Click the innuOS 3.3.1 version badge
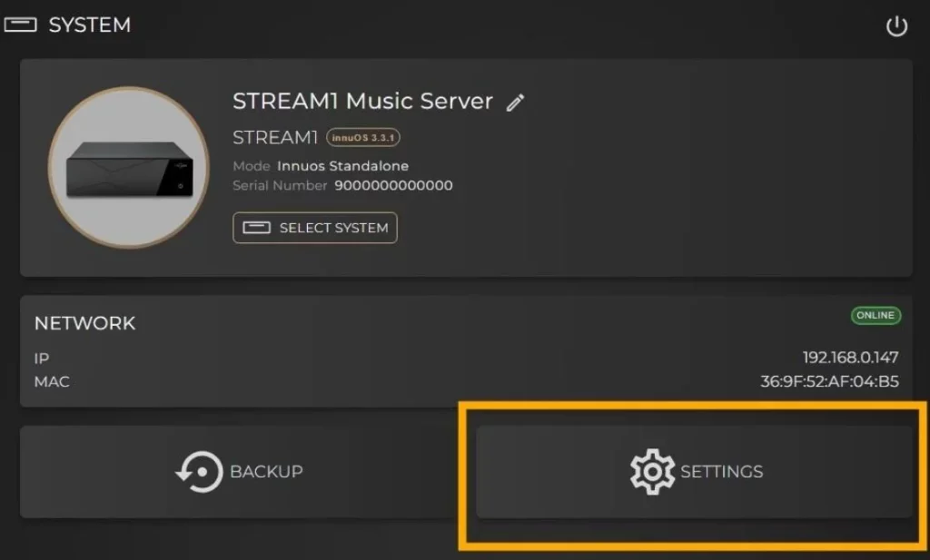 363,137
